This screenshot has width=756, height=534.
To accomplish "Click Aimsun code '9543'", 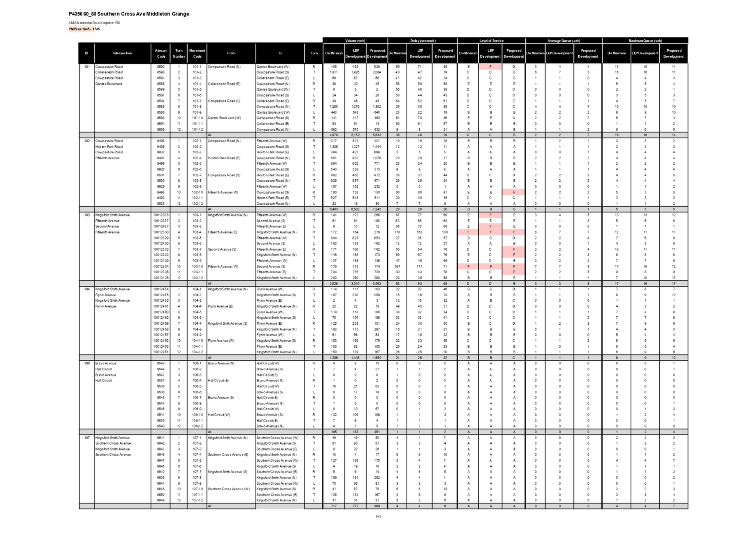I will click(x=161, y=364).
